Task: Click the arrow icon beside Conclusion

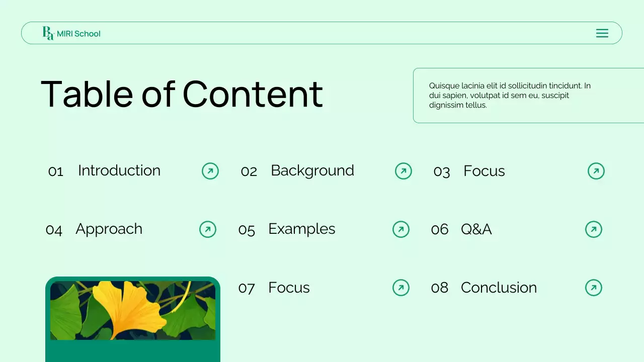Action: click(x=594, y=288)
